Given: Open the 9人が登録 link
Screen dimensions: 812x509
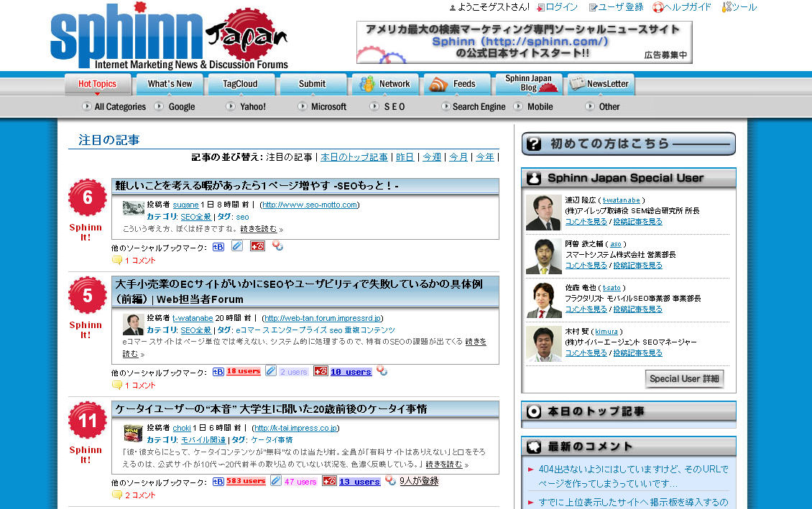Looking at the screenshot, I should click(419, 481).
